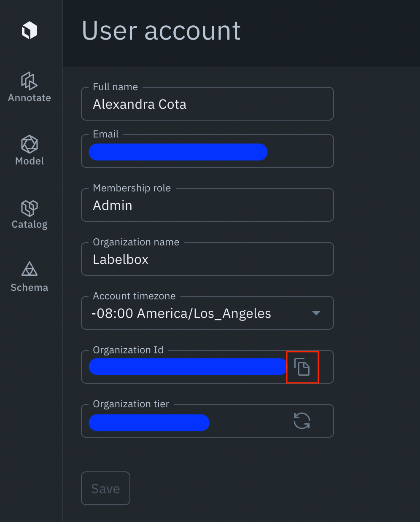
Task: Click the Save button
Action: point(105,488)
